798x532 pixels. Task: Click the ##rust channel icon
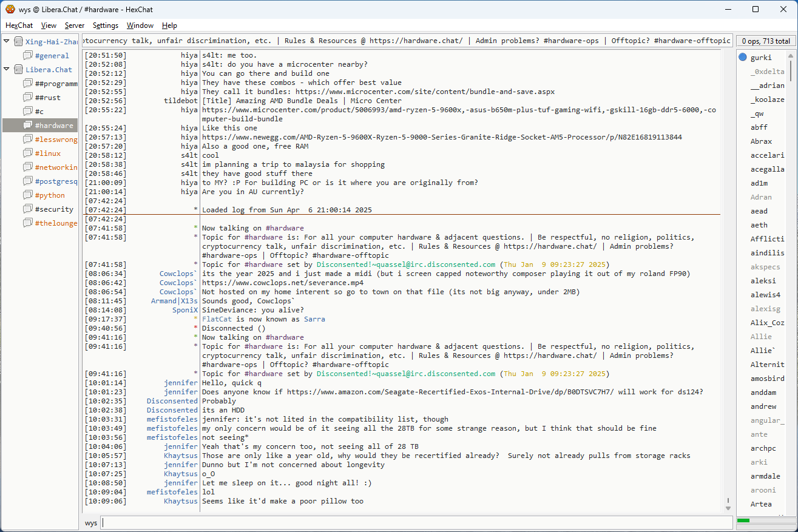pos(27,98)
